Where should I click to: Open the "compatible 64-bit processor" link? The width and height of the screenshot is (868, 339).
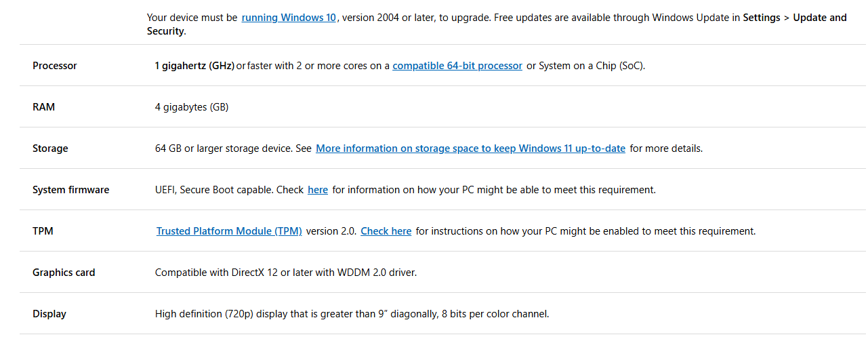tap(457, 66)
